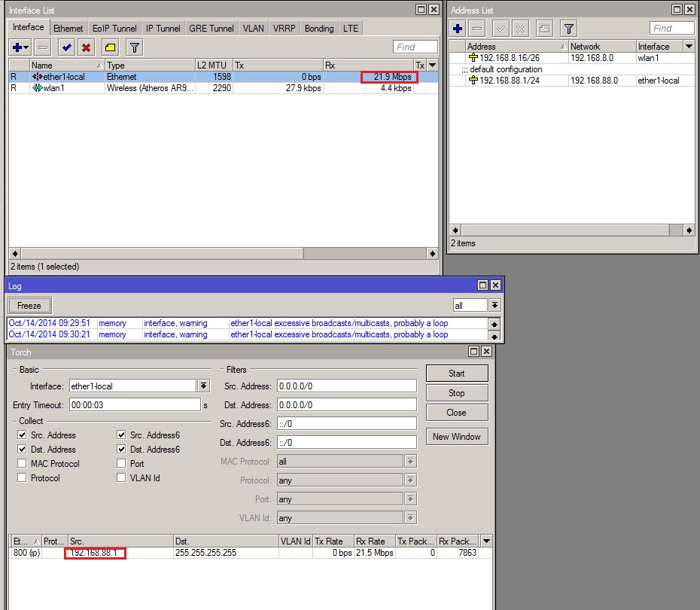Click Log window scroll up arrow

tap(495, 325)
